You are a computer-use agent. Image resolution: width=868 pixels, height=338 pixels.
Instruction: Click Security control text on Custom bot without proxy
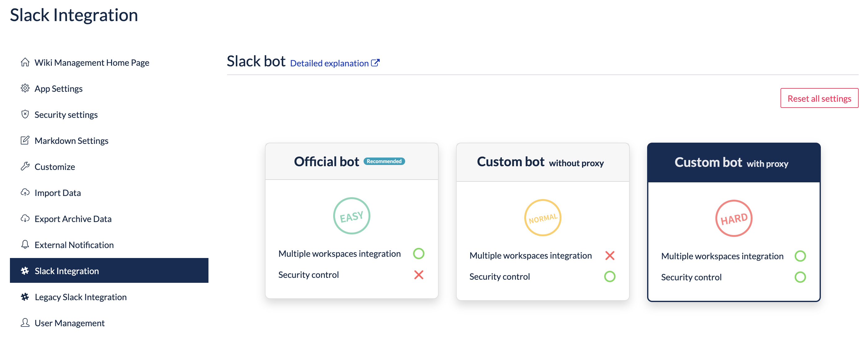click(499, 277)
